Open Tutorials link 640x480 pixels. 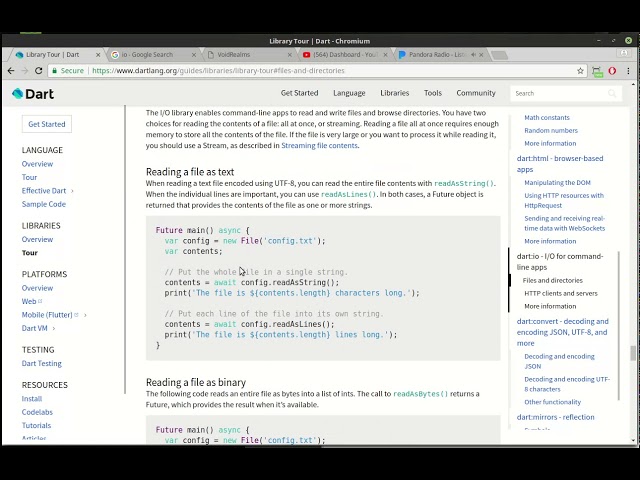pyautogui.click(x=36, y=425)
